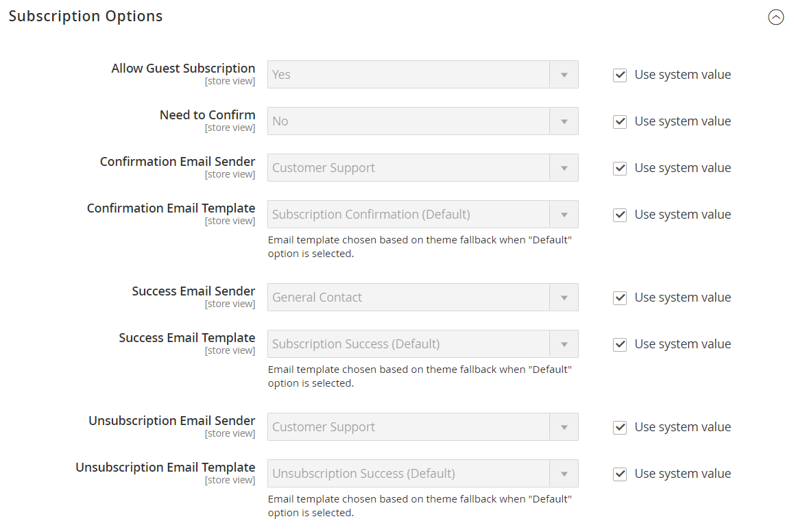Open the Success Email Sender dropdown
Viewport: 794px width, 532px height.
(x=423, y=297)
